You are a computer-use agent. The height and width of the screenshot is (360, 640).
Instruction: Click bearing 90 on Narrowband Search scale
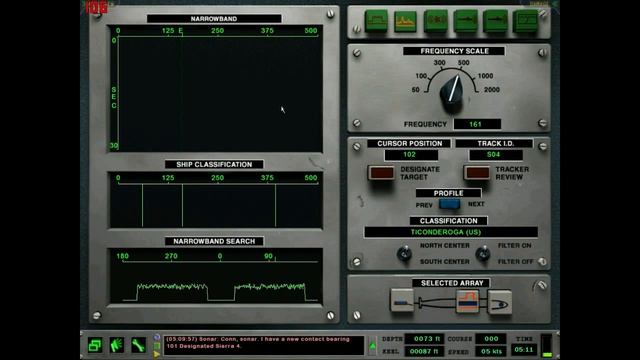(x=268, y=256)
